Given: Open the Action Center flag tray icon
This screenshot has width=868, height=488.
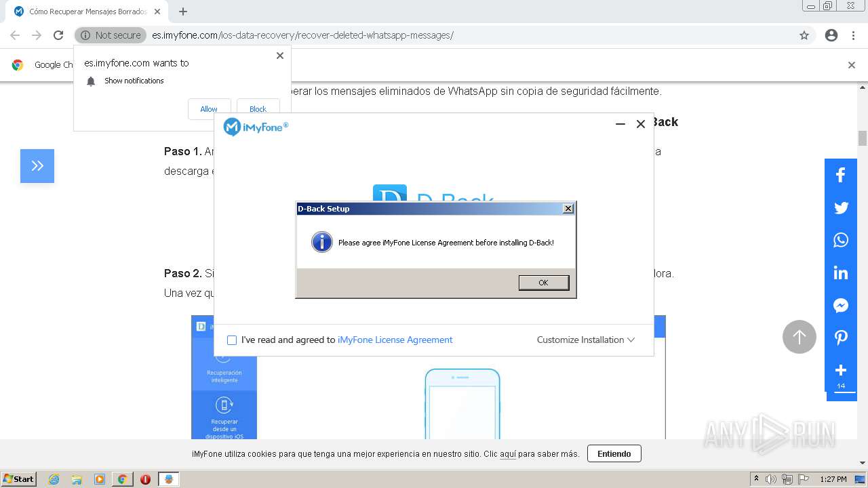Looking at the screenshot, I should 804,479.
